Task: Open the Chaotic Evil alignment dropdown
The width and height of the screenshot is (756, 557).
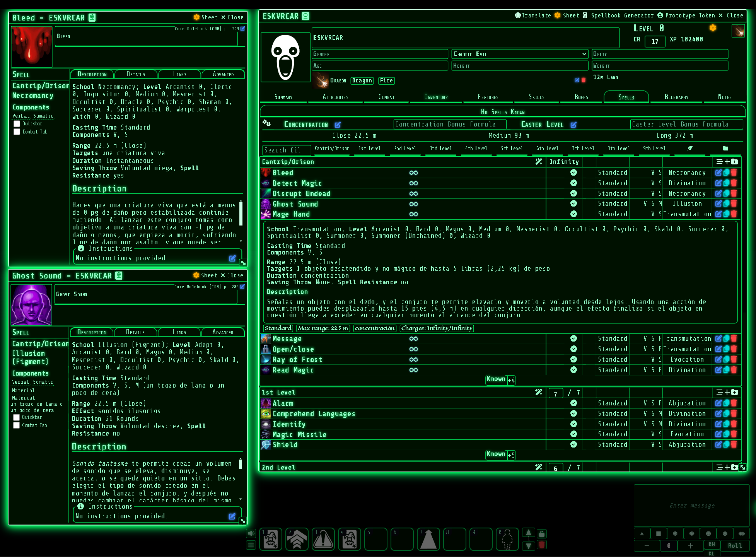Action: point(520,54)
